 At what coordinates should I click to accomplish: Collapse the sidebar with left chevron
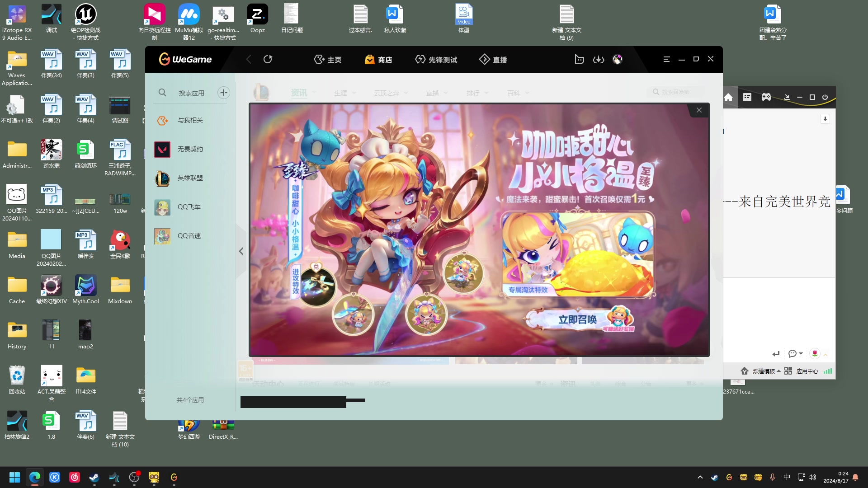(241, 251)
